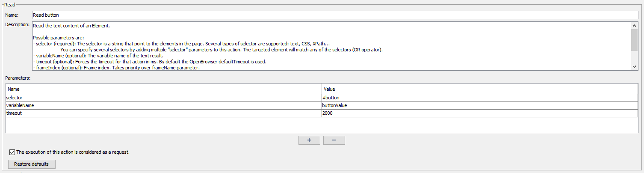
Task: Select the 'variableName' parameter name cell
Action: pos(163,105)
